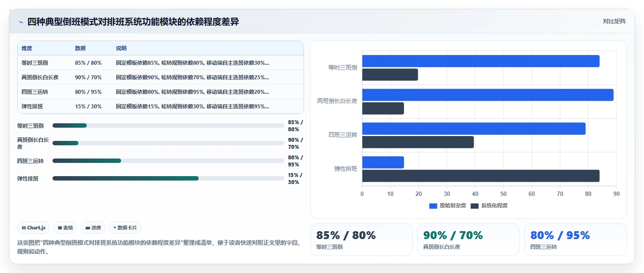Click the 表格 chip
The height and width of the screenshot is (273, 644).
tap(65, 228)
